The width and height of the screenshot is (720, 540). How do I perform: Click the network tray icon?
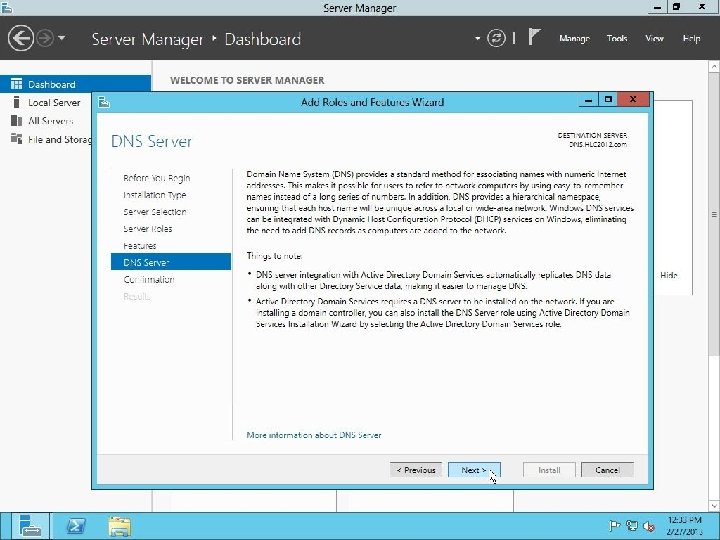click(632, 526)
